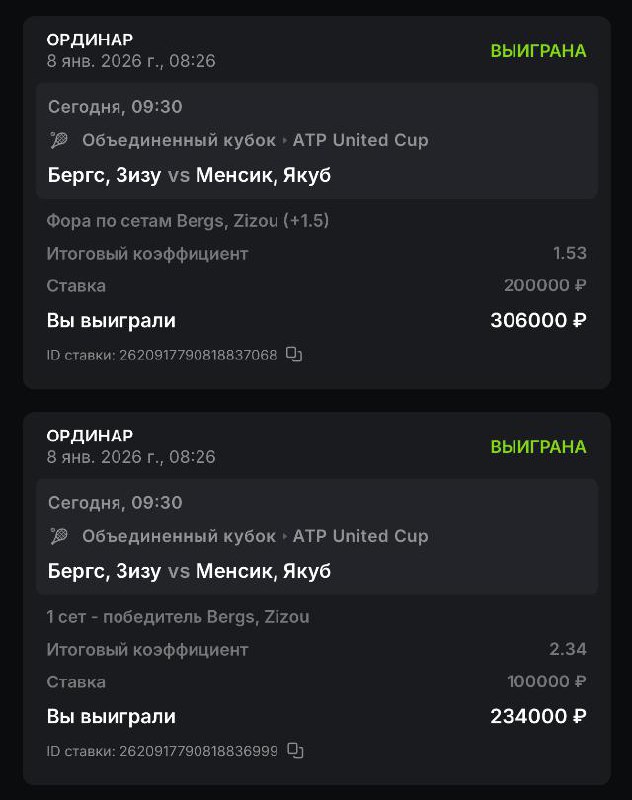632x800 pixels.
Task: Open Объединенный кубок in the 200000 ₽ stake bet
Action: 178,140
